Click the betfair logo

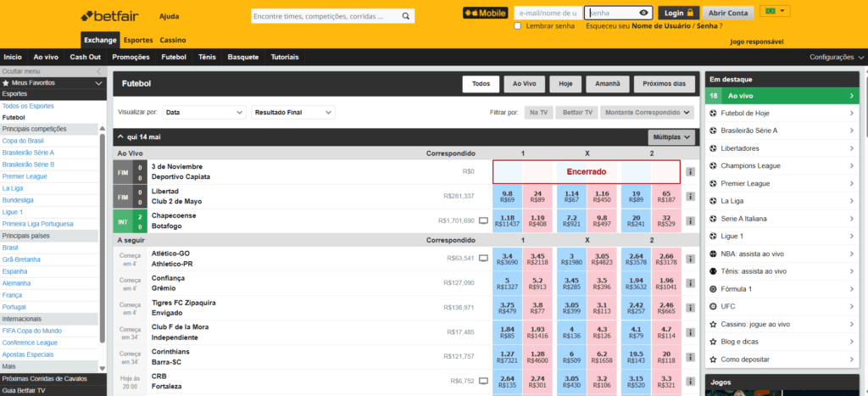tap(109, 15)
